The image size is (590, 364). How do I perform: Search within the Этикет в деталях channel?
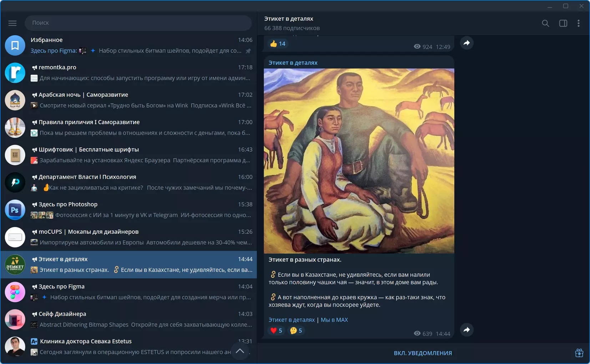(x=545, y=23)
